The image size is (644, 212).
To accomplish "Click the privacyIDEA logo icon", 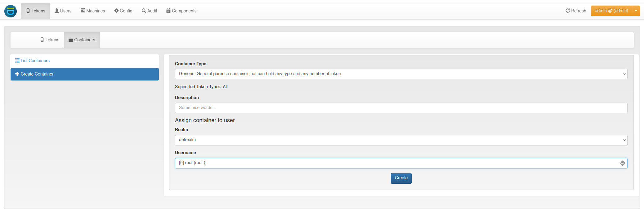I will pyautogui.click(x=11, y=11).
